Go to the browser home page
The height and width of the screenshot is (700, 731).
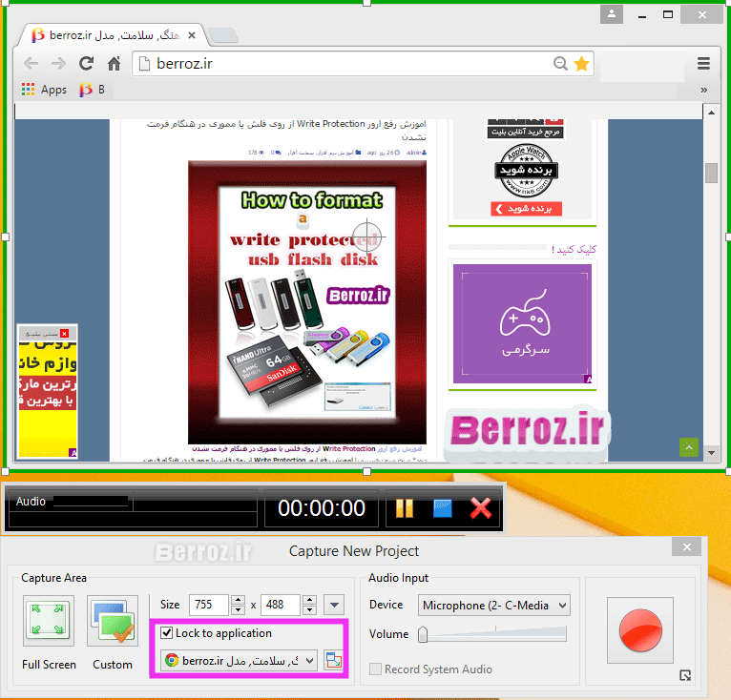(115, 63)
